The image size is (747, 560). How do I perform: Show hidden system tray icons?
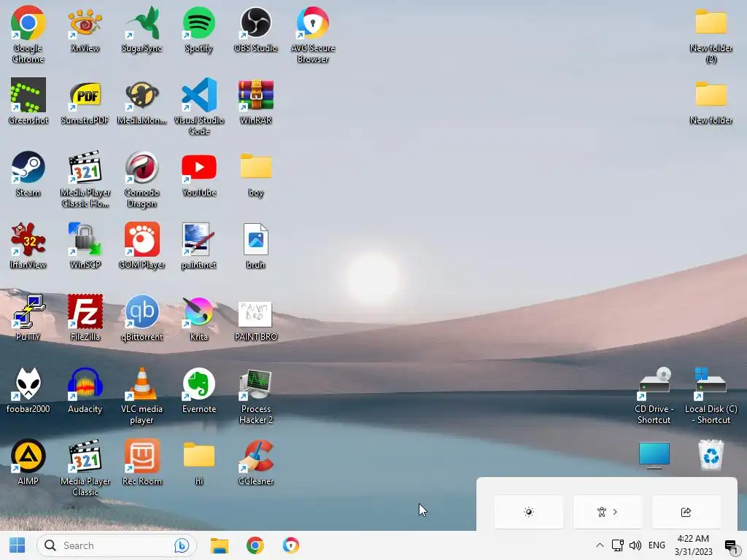(600, 545)
